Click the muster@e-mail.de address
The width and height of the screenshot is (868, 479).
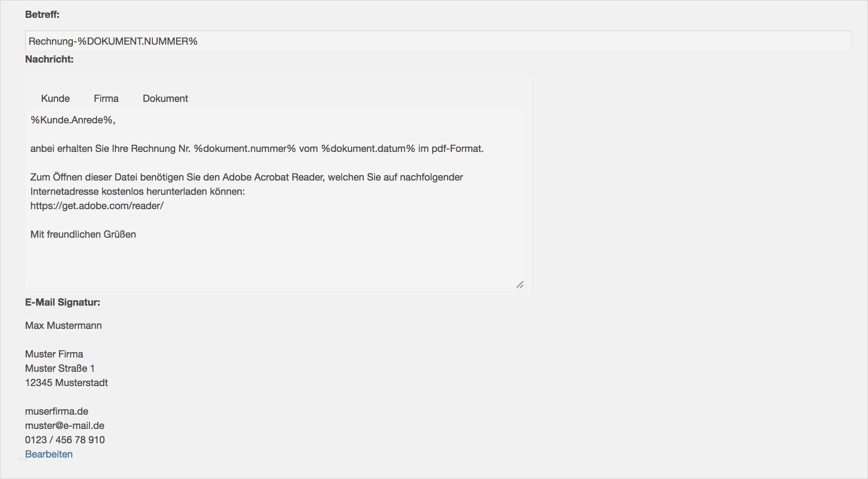coord(65,425)
